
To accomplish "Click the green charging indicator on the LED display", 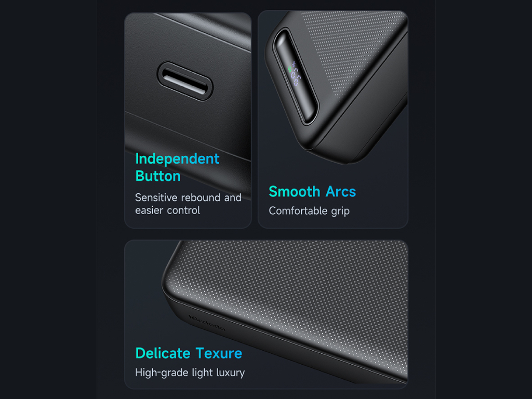I will tap(290, 70).
